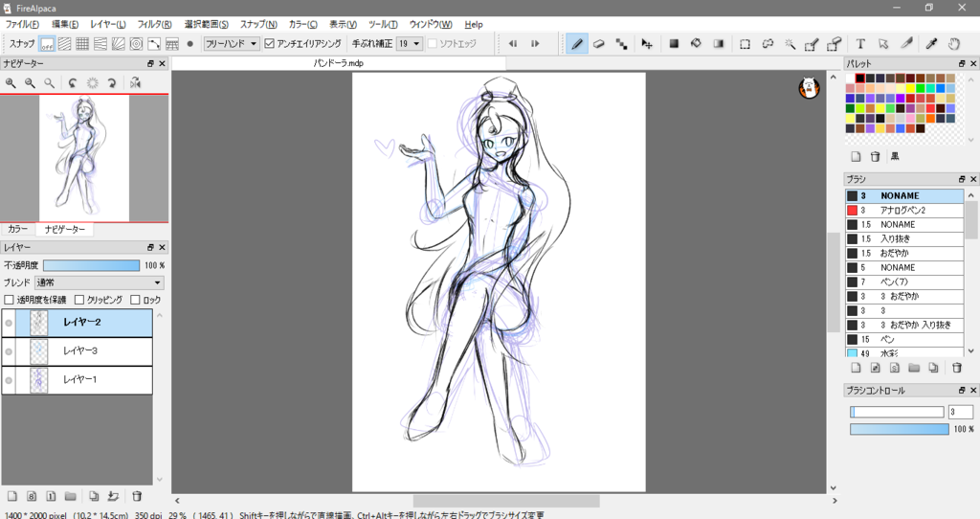
Task: Add a new layer in Layer panel
Action: click(11, 496)
